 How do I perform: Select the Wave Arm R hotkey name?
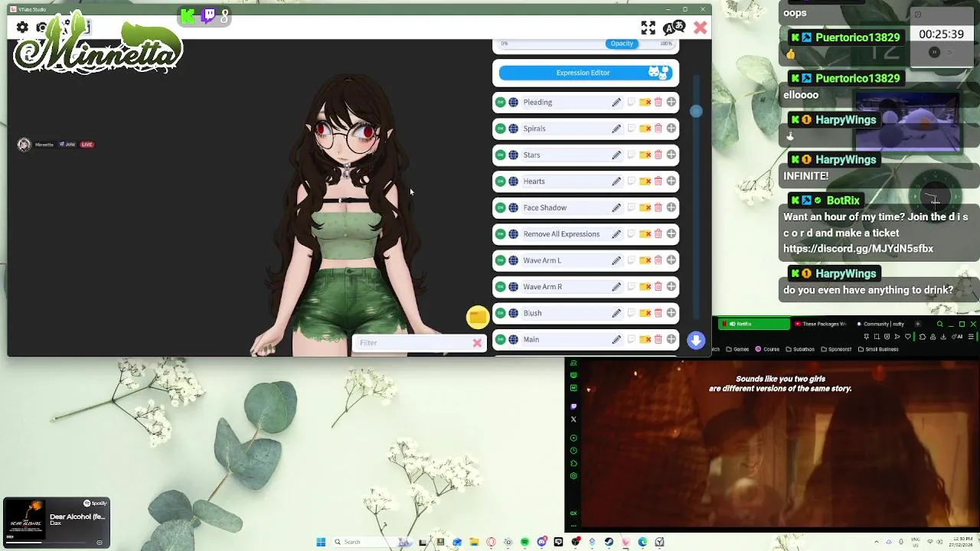[542, 287]
